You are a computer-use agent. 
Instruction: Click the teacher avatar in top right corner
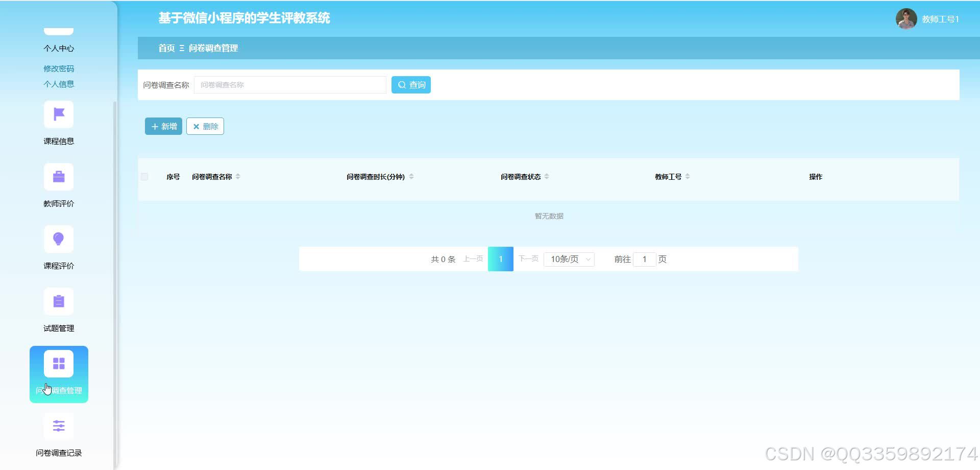click(906, 18)
